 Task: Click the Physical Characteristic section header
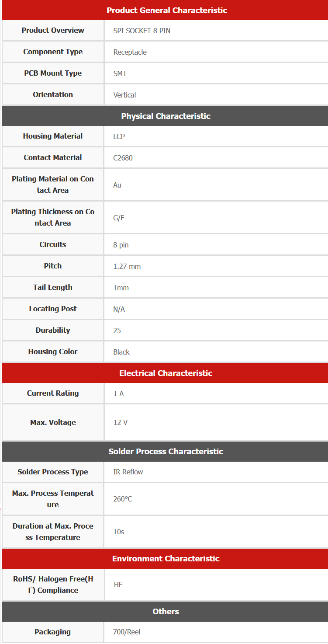tap(166, 116)
